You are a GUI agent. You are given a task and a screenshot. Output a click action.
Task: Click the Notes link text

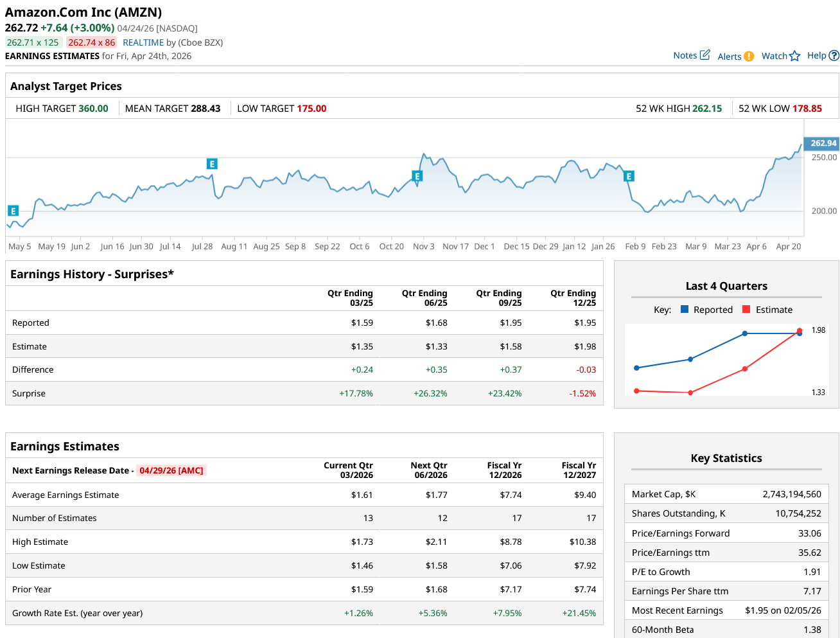685,55
